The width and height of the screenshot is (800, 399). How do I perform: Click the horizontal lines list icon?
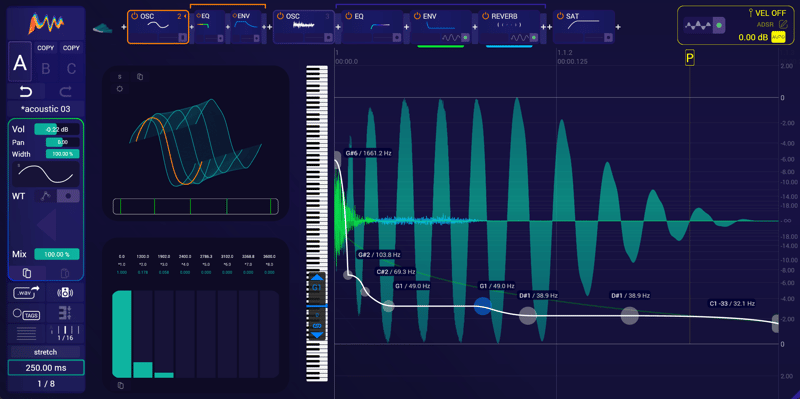coord(26,334)
